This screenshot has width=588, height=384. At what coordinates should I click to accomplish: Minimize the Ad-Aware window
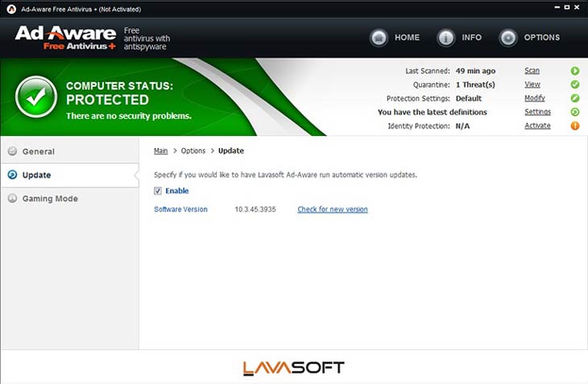click(557, 7)
